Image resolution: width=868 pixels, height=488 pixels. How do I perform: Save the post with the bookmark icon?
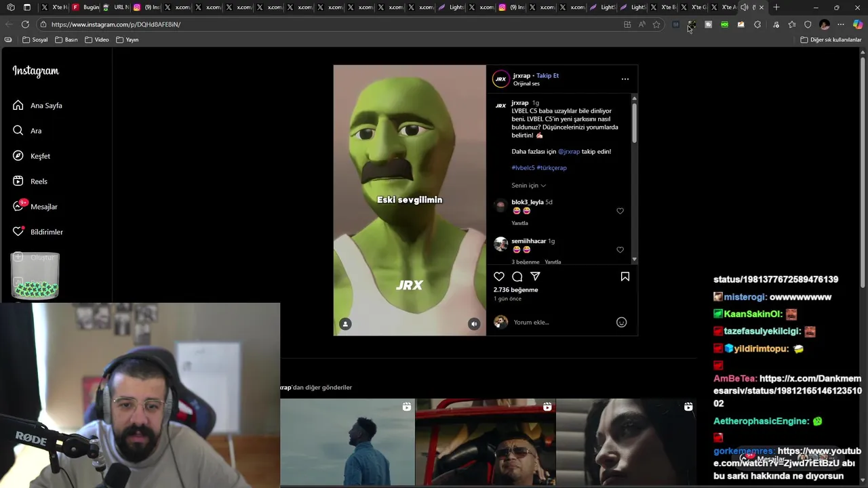(625, 277)
